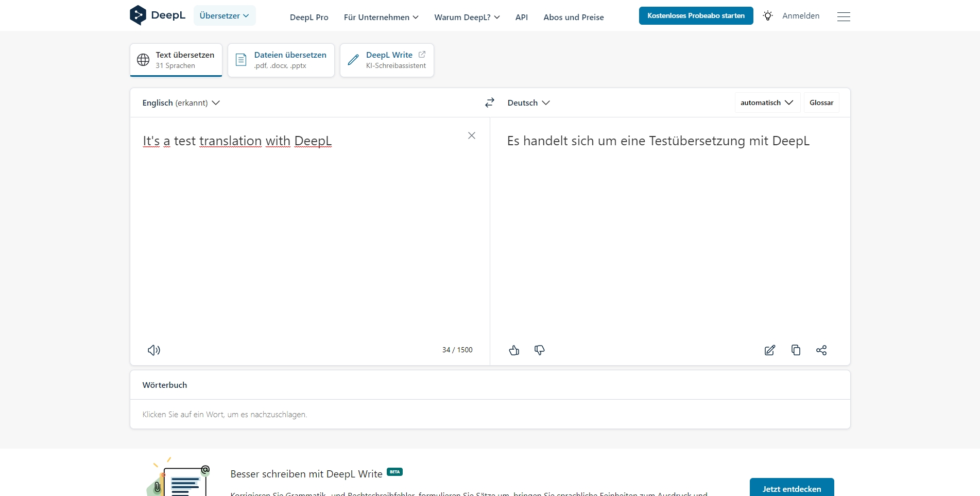Image resolution: width=980 pixels, height=496 pixels.
Task: Open the hamburger main menu
Action: (x=844, y=17)
